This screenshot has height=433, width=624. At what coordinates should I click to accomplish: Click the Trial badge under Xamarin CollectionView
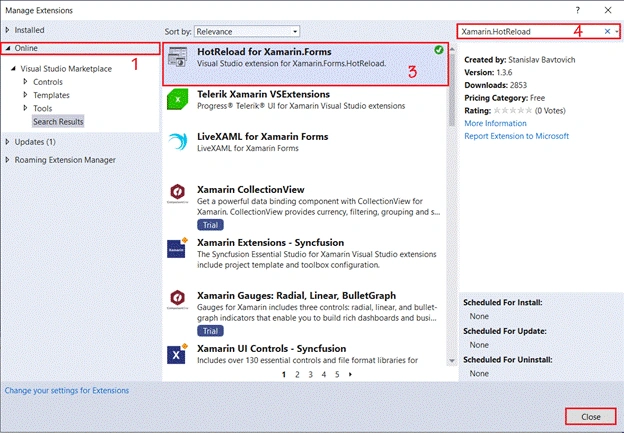[210, 225]
